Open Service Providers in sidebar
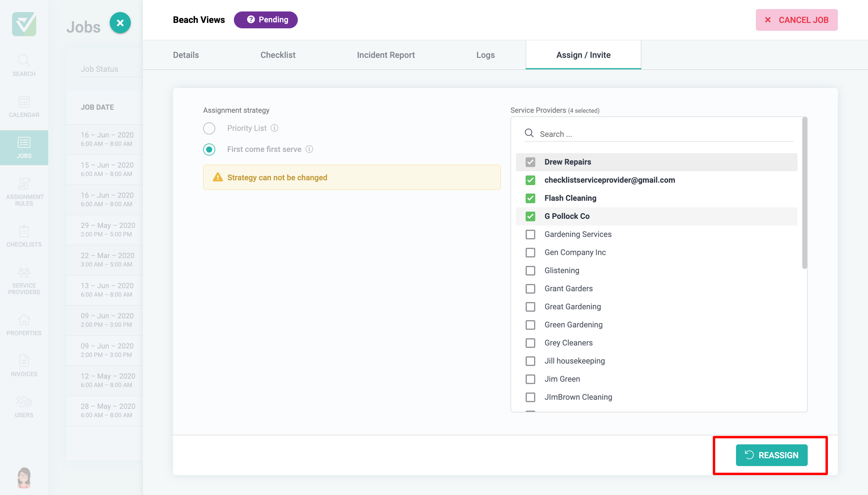 click(24, 281)
